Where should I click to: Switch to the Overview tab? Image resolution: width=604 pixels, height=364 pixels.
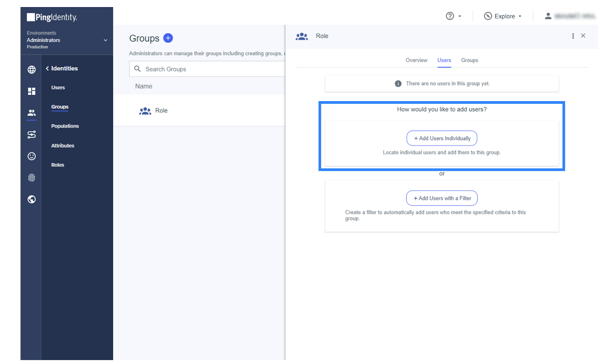click(x=416, y=60)
